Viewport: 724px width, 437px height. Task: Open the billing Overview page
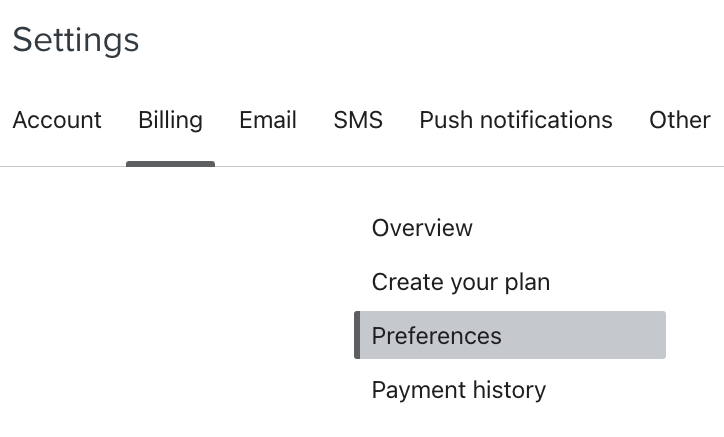click(422, 228)
